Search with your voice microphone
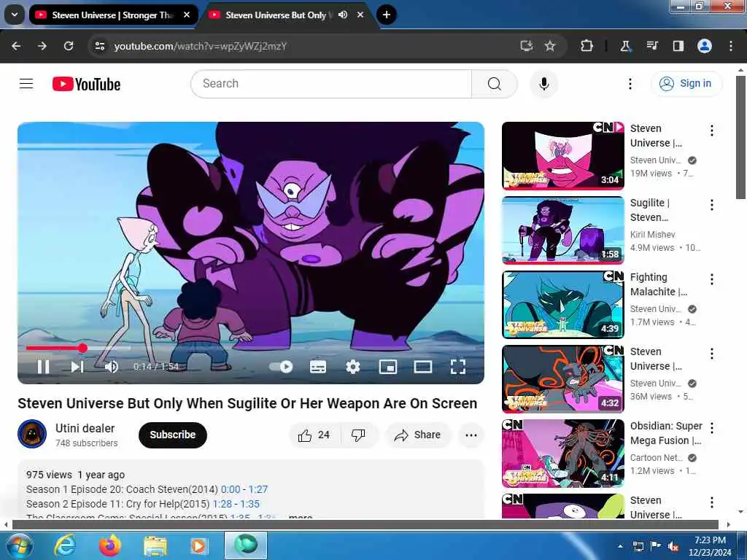This screenshot has width=747, height=560. coord(544,84)
